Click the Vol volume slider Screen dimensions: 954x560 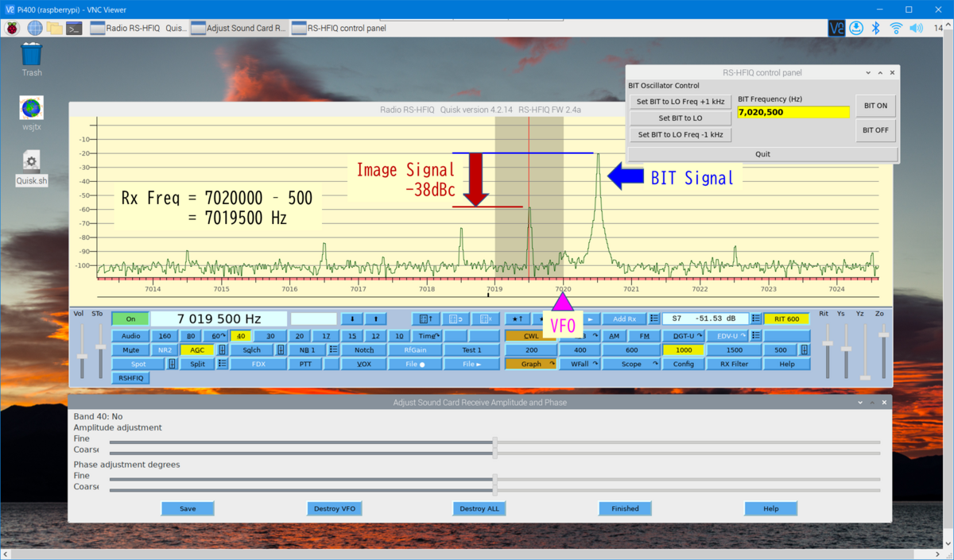[x=82, y=350]
